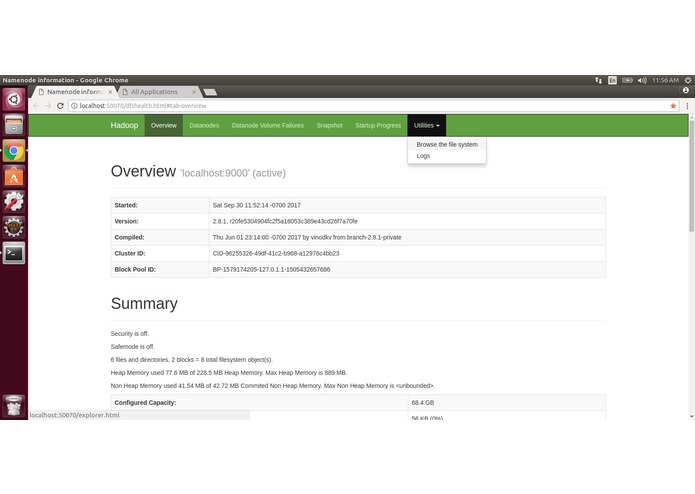Click the Sat Sep 30 11:52:14 value
The width and height of the screenshot is (695, 494).
tap(257, 205)
